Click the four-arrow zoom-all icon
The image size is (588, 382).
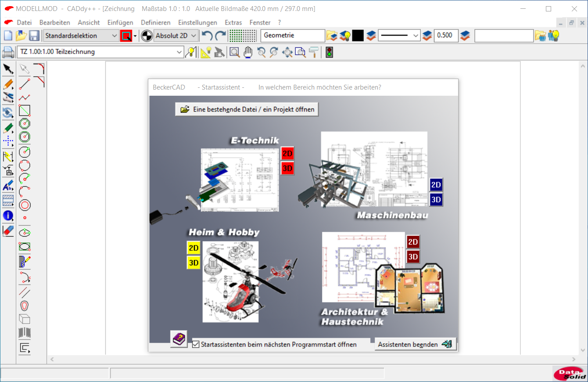coord(287,52)
